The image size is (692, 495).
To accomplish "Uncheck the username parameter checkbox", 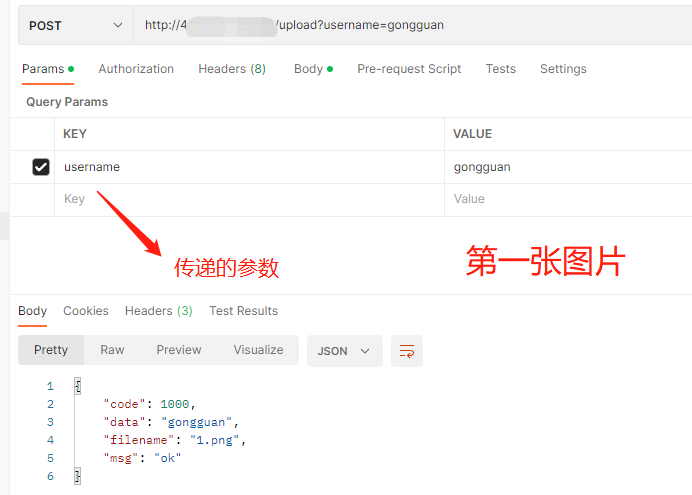I will tap(41, 167).
